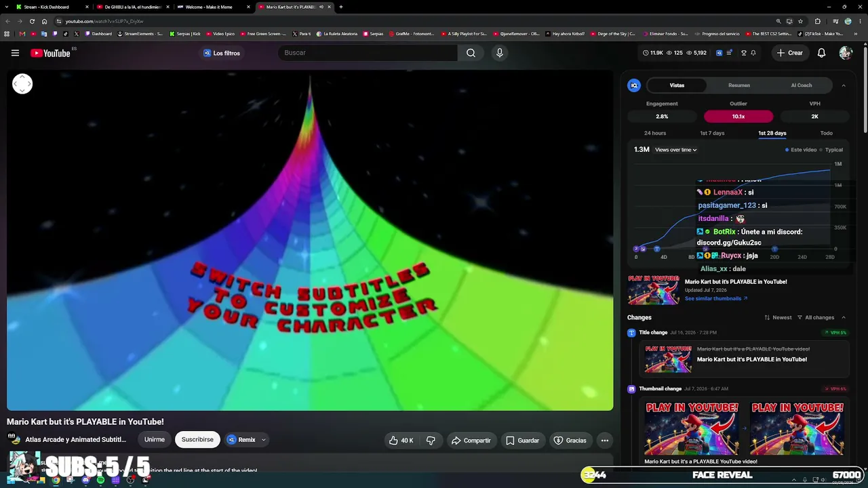The image size is (868, 488).
Task: Go to the YouTube home logo
Action: point(50,53)
